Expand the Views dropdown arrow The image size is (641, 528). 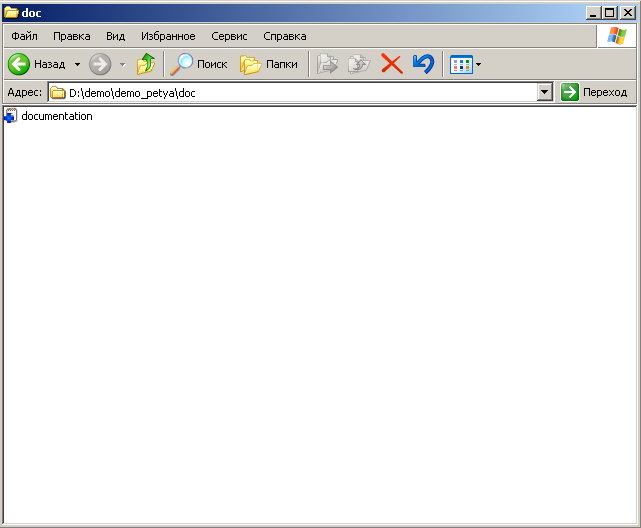coord(478,65)
